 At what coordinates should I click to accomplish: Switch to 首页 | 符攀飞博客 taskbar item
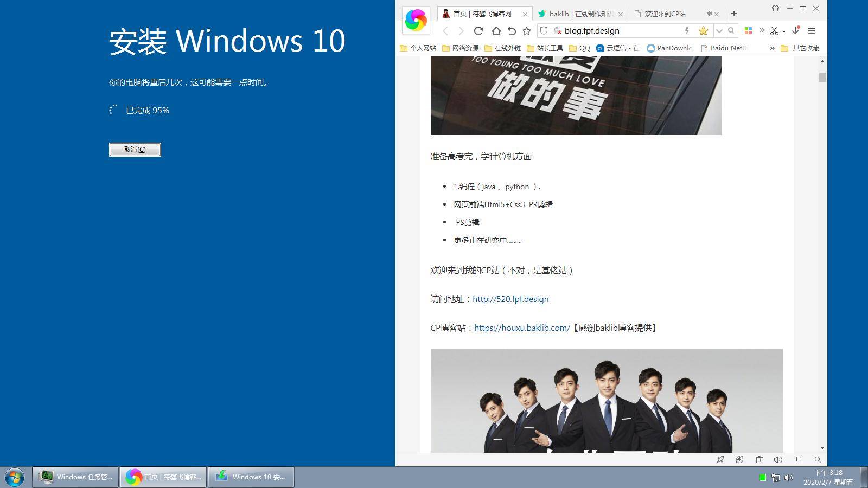[x=163, y=477]
